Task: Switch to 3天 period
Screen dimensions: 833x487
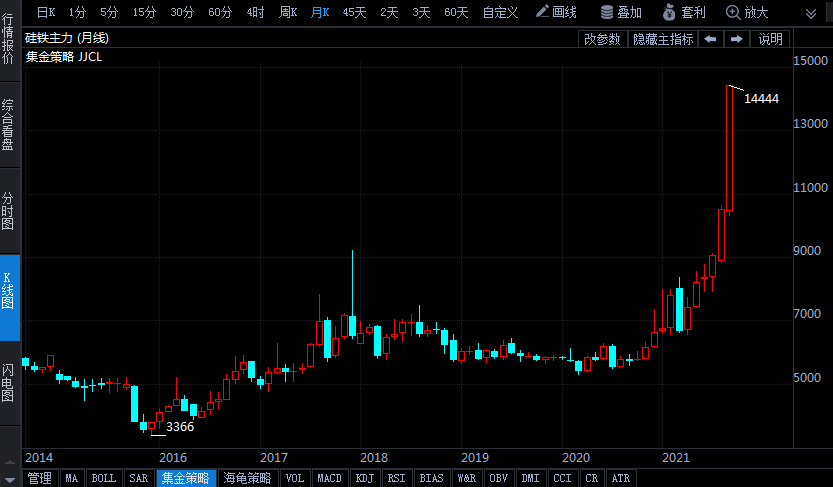Action: 421,12
